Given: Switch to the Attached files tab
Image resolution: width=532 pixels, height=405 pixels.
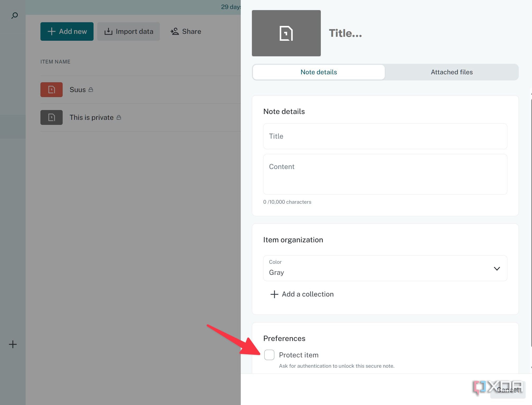Looking at the screenshot, I should [451, 72].
